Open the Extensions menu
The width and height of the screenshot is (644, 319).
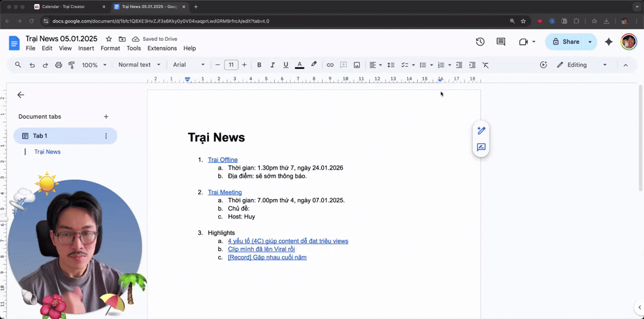pyautogui.click(x=162, y=48)
